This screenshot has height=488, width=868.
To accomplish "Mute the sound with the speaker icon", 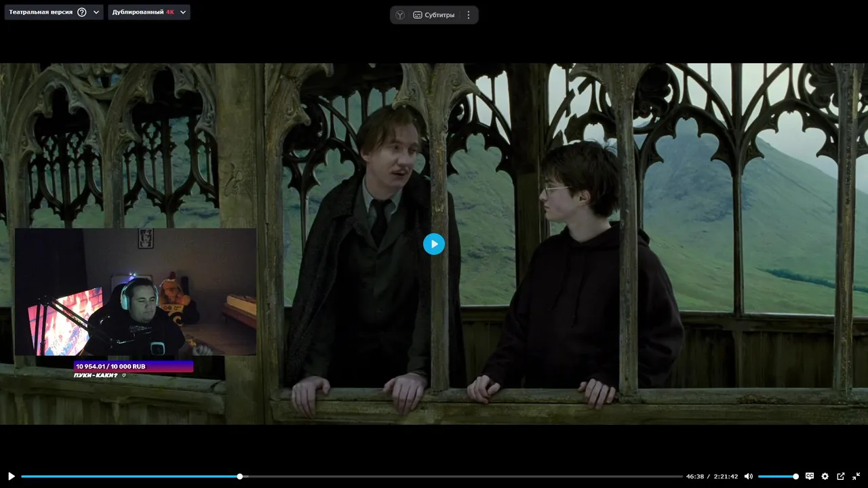I will tap(749, 476).
